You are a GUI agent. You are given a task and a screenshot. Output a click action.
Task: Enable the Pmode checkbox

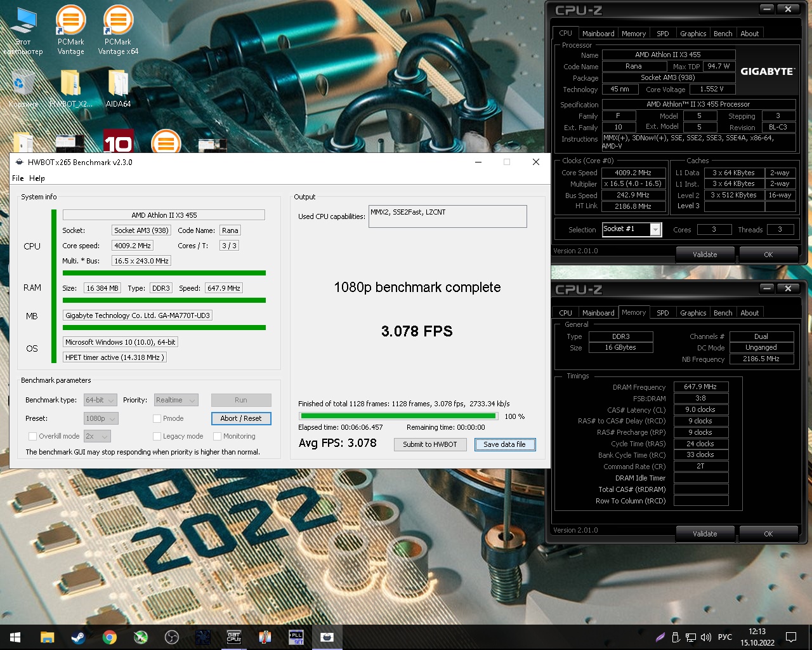[x=157, y=418]
